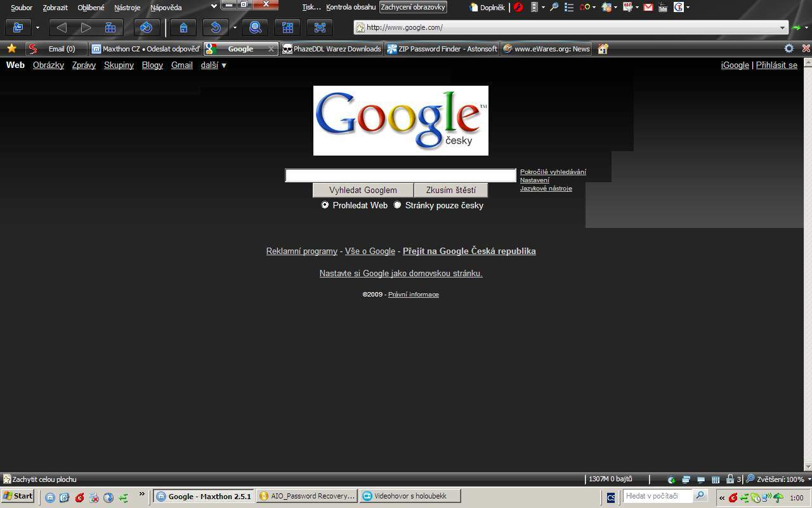This screenshot has height=508, width=812.
Task: Click the magnifier search icon in the navigation toolbar
Action: pyautogui.click(x=255, y=27)
